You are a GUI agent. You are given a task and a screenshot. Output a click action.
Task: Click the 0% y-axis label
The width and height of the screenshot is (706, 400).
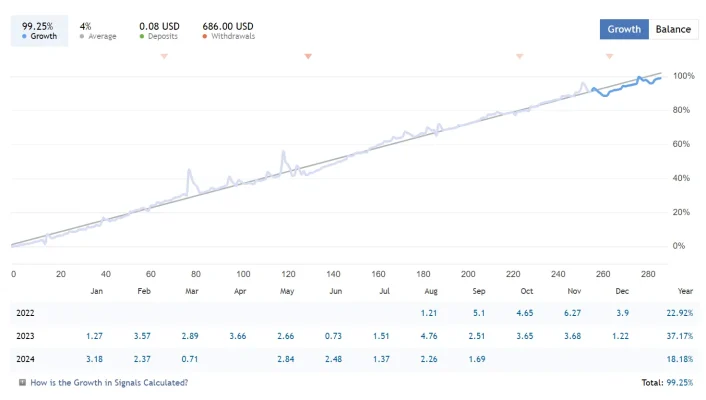tap(679, 246)
